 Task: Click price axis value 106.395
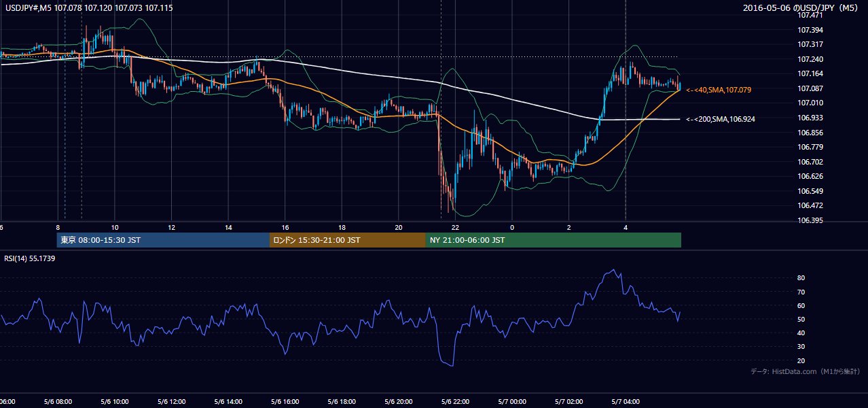[x=810, y=220]
